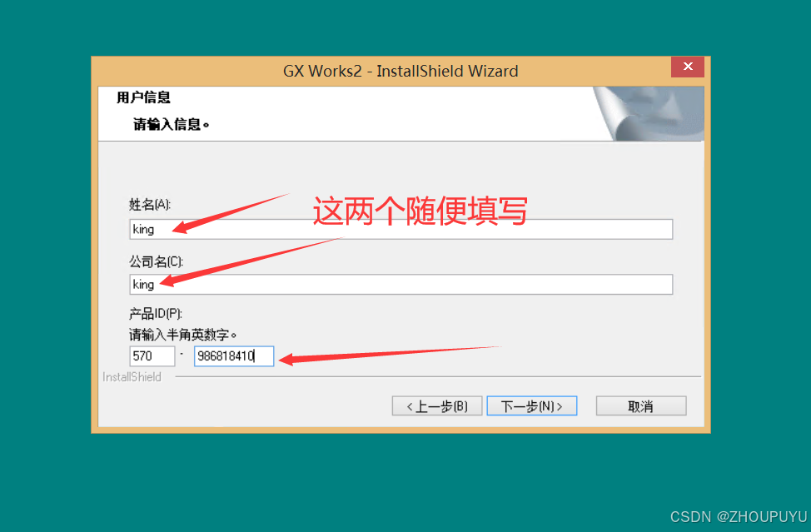Select the product ID field containing 570
The image size is (811, 532).
152,356
